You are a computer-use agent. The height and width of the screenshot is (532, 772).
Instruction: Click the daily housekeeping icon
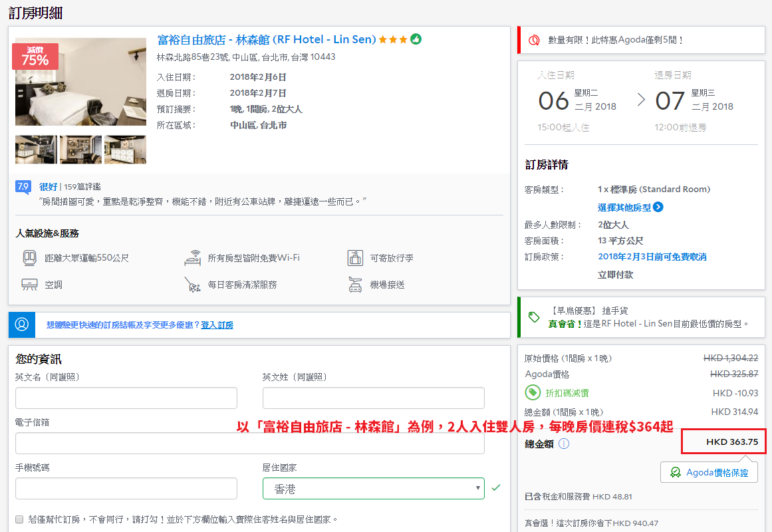pos(193,284)
